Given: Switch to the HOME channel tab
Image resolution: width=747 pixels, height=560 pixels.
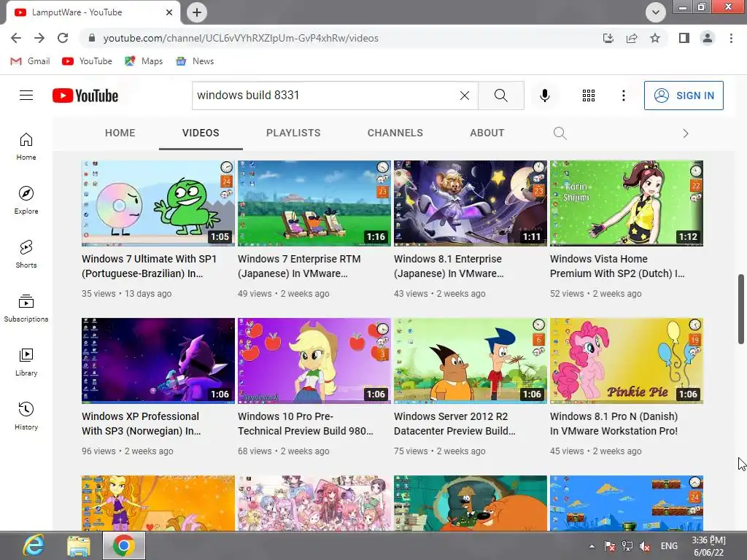Looking at the screenshot, I should coord(120,133).
